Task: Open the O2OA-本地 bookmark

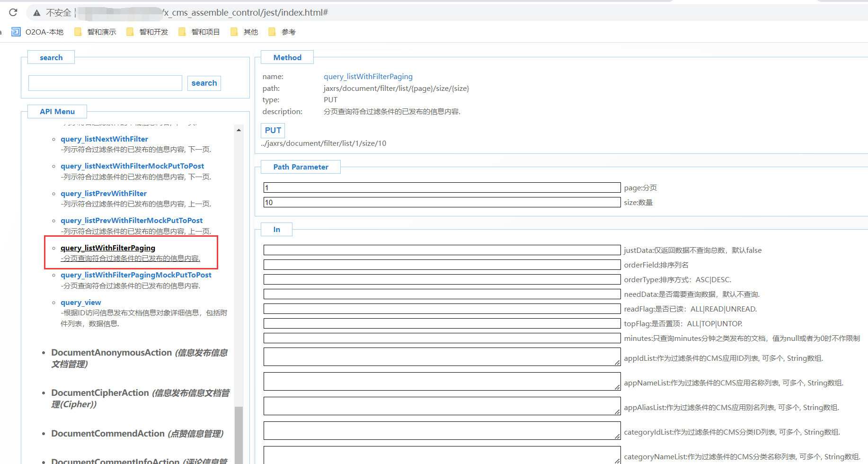Action: (38, 32)
